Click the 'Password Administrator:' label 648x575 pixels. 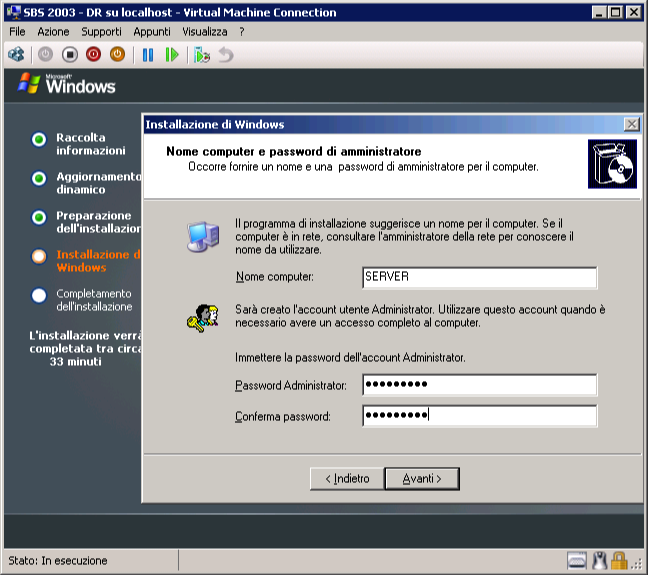coord(291,386)
